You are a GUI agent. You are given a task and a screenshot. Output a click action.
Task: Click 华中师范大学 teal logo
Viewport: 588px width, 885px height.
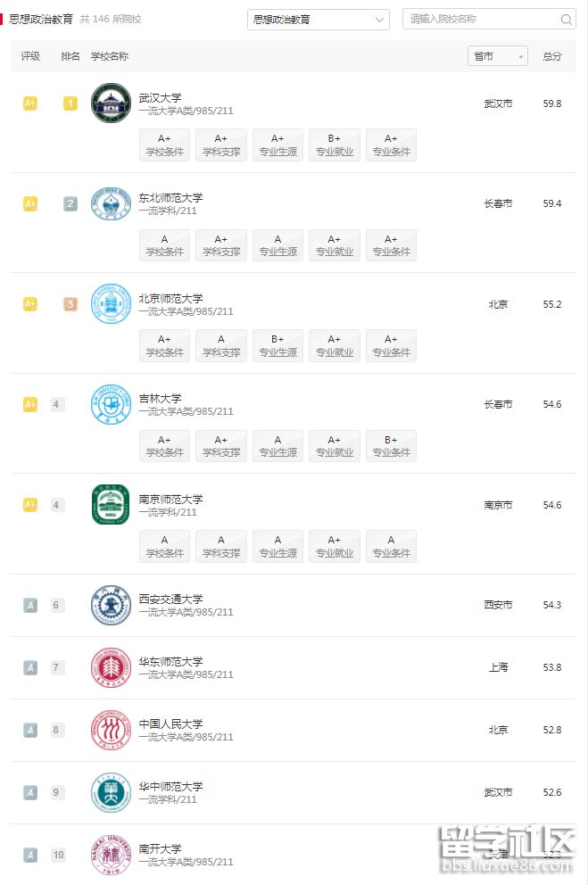[111, 792]
